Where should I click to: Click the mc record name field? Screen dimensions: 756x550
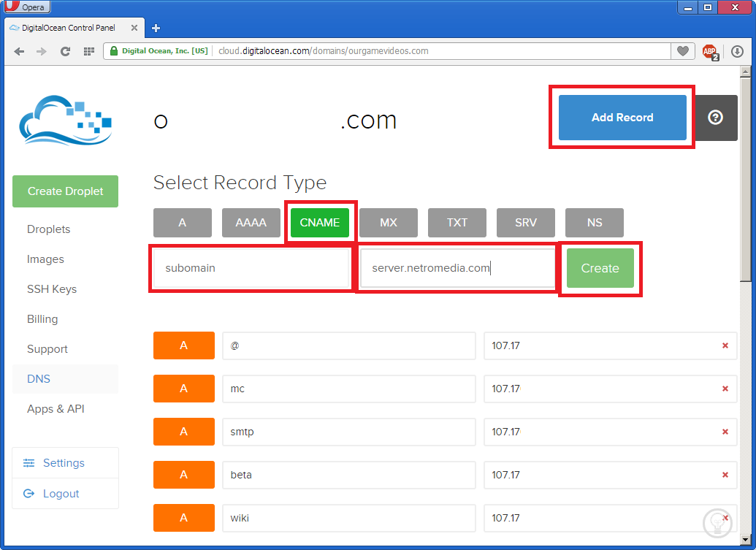coord(349,389)
